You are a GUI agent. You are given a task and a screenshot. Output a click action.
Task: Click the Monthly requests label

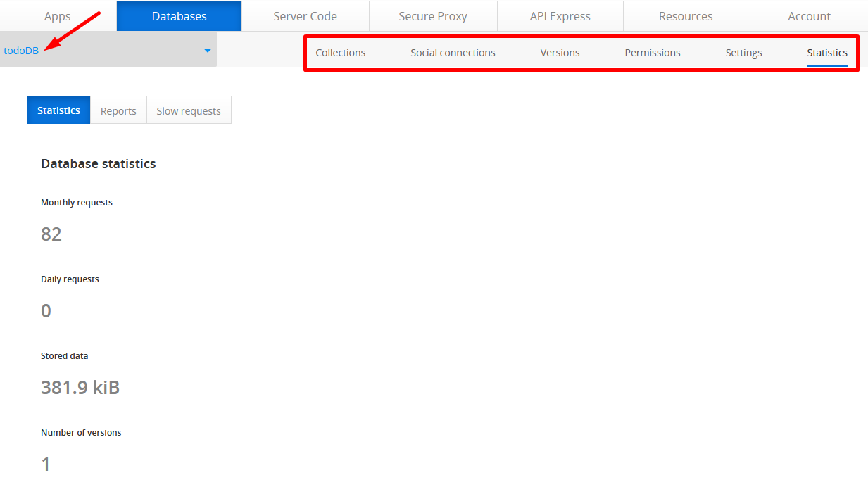(x=77, y=203)
